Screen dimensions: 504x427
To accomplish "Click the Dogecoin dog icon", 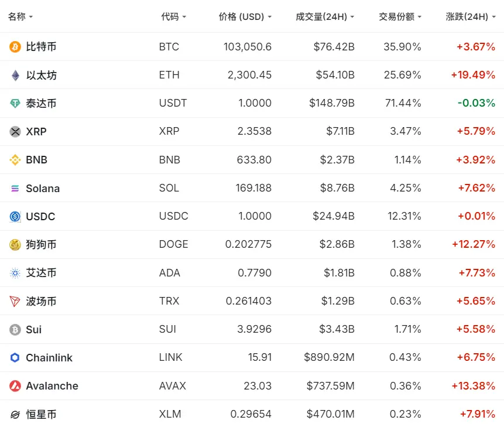I will click(15, 245).
